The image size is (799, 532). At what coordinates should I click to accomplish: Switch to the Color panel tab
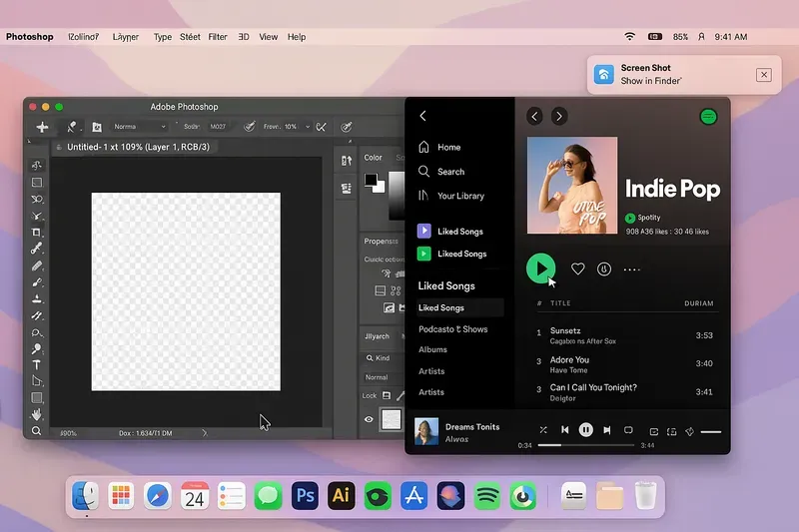373,158
